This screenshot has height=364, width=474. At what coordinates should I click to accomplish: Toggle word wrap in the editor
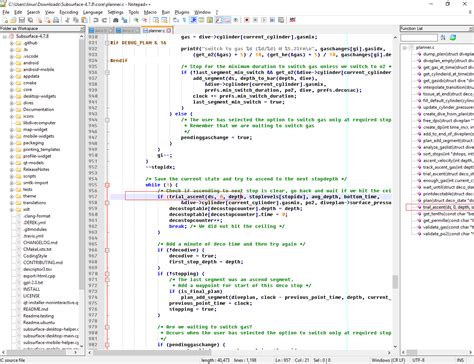176,20
